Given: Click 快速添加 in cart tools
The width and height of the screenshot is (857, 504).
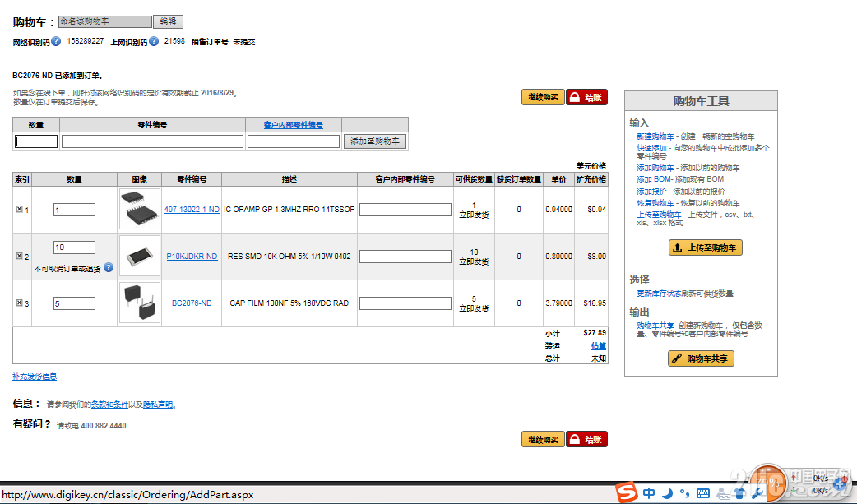Looking at the screenshot, I should pyautogui.click(x=651, y=148).
